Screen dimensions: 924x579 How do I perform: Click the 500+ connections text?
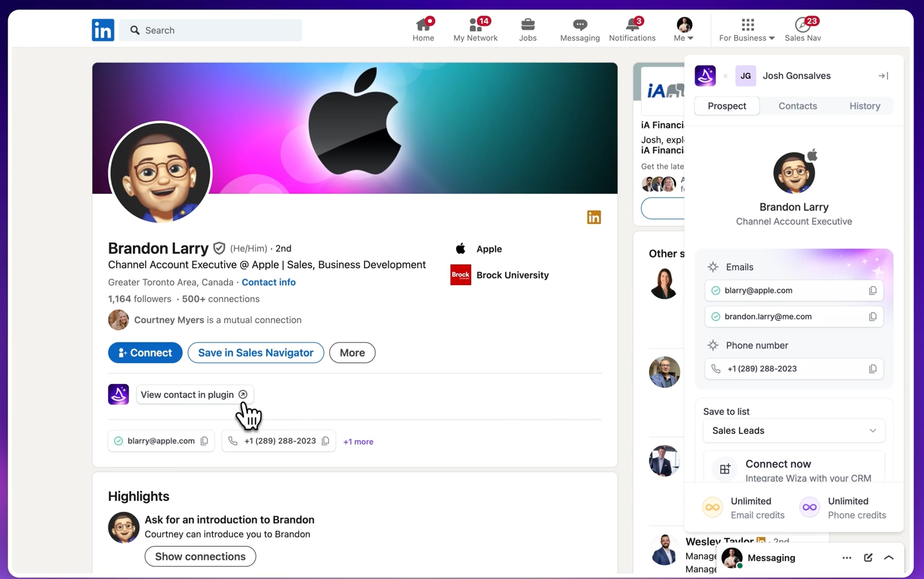(x=221, y=299)
